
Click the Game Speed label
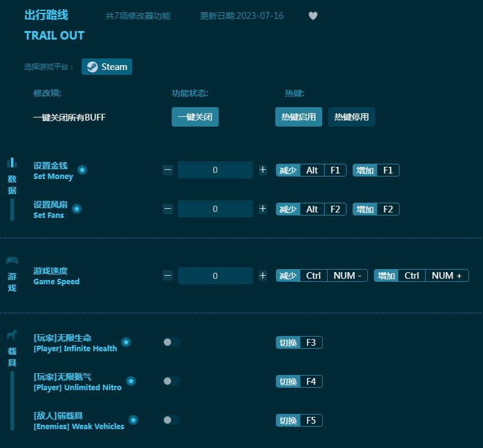(x=57, y=282)
